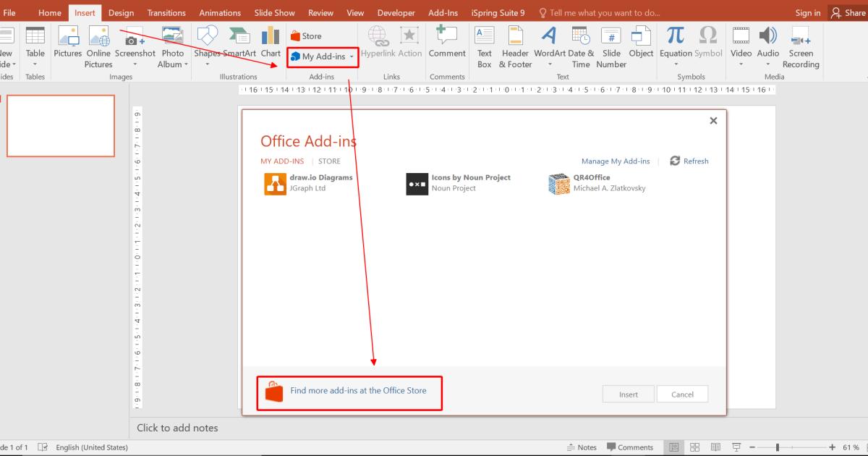Refresh the add-ins list
Viewport: 868px width, 456px height.
point(689,161)
